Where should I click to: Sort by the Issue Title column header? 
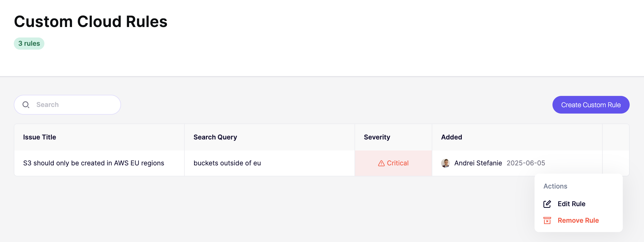[x=40, y=137]
